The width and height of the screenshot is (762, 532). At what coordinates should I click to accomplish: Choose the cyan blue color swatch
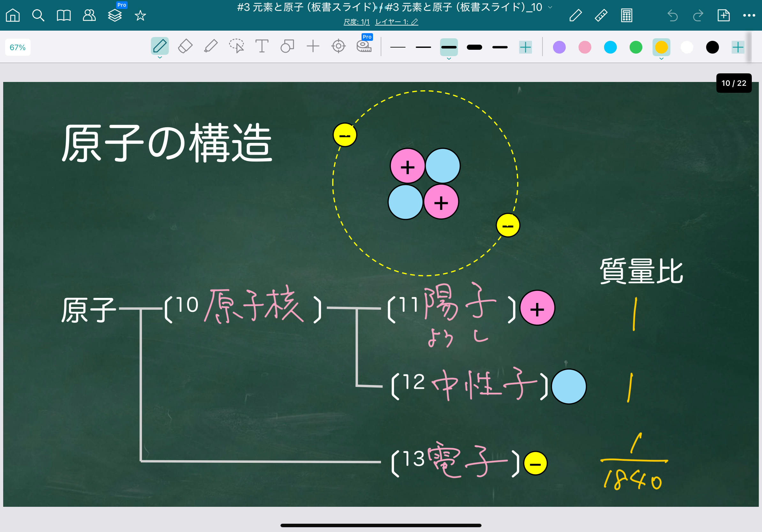coord(610,47)
